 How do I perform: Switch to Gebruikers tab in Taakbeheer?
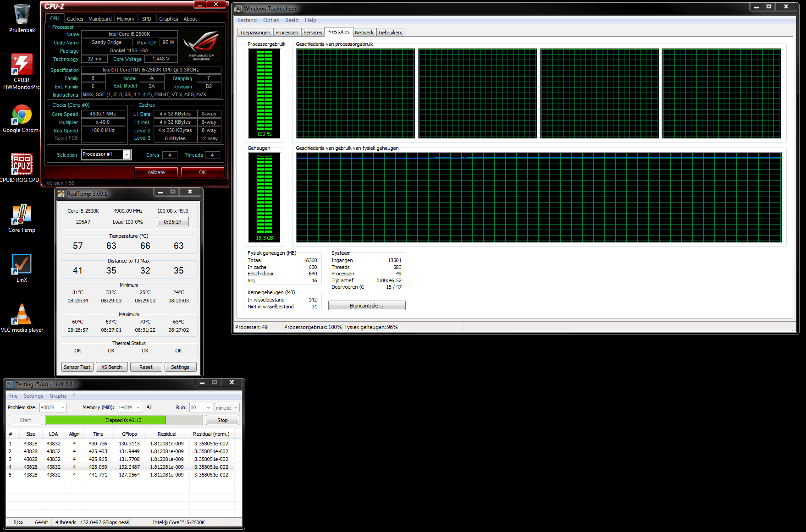391,33
